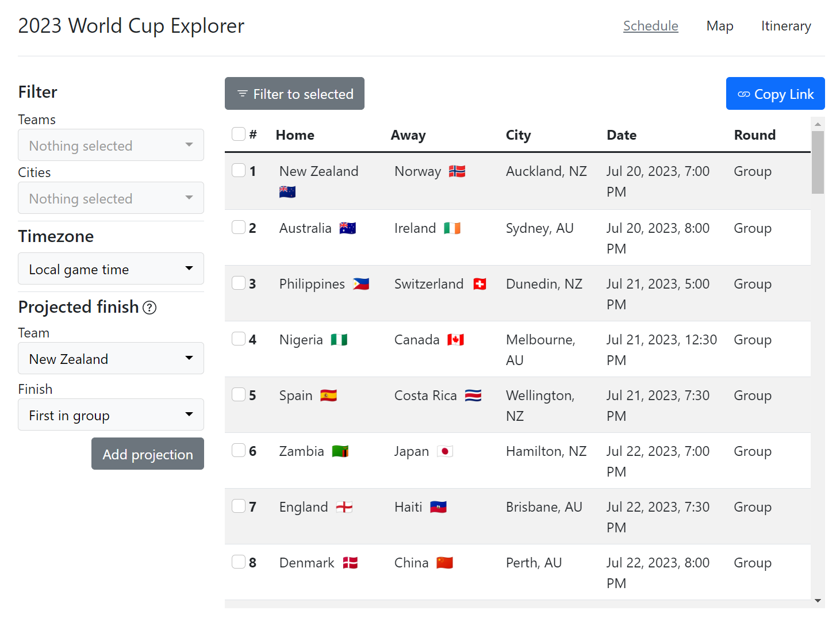Click the Canada flag icon
This screenshot has height=618, width=840.
pos(456,340)
